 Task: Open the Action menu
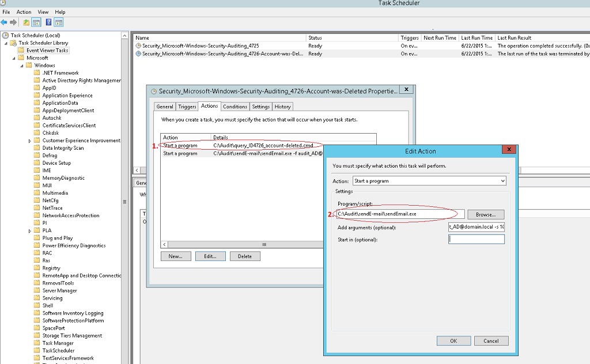pos(24,12)
